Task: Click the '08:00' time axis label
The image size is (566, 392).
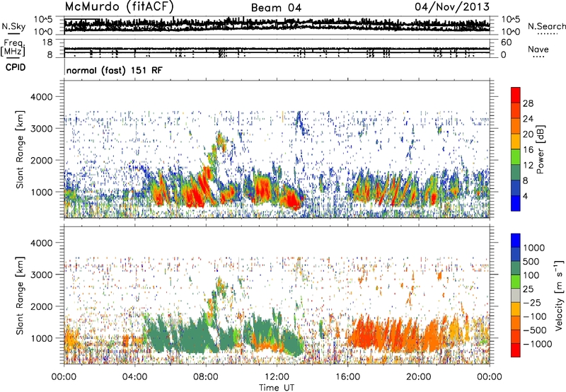Action: pos(205,377)
